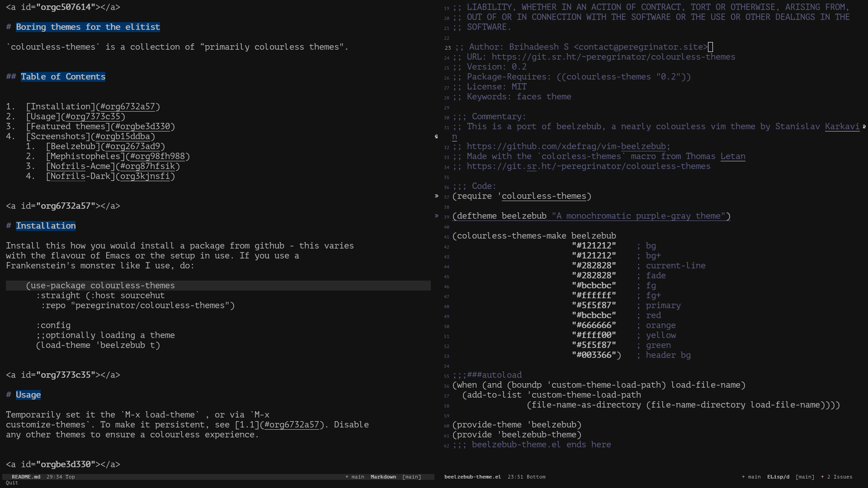Click the ';;; beelzebub-theme.el ends here' line
868x488 pixels.
coord(532,445)
